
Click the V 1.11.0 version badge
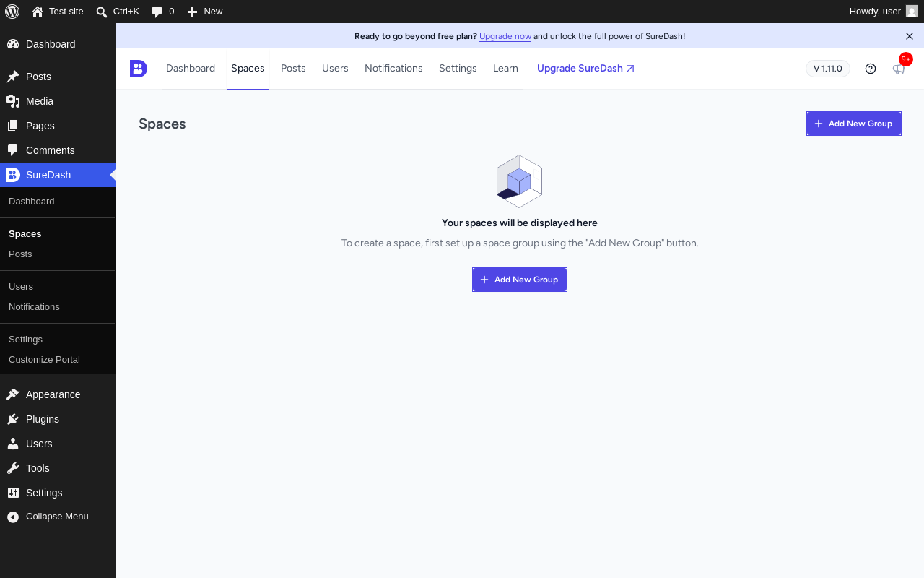828,69
